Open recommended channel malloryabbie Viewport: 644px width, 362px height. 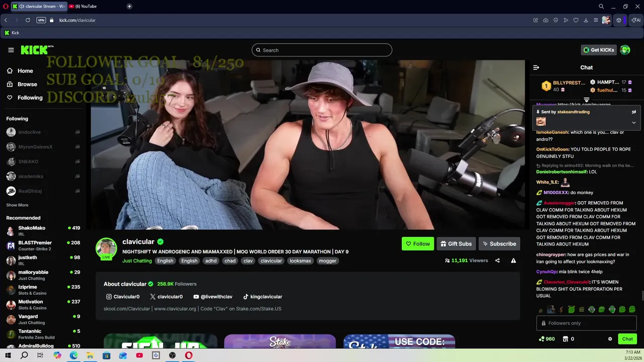[43, 275]
